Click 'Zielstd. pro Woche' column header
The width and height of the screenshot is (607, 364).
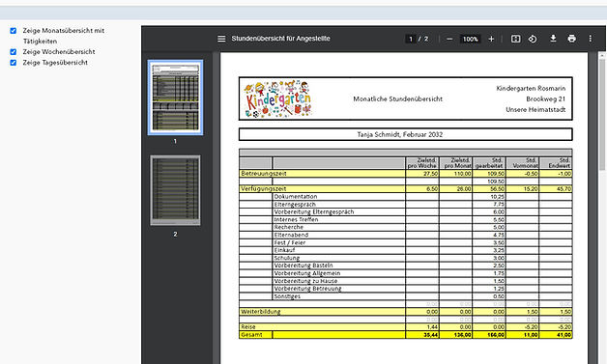(x=422, y=163)
